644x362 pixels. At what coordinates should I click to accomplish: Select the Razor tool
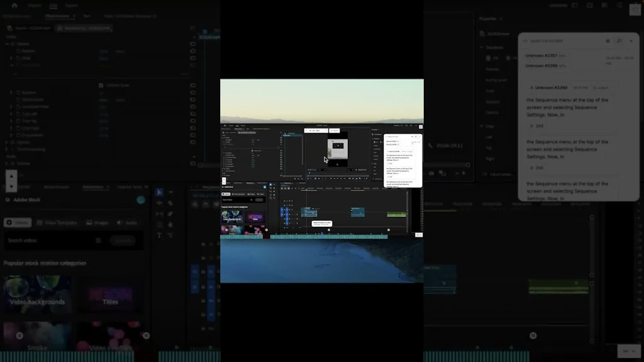tap(170, 204)
